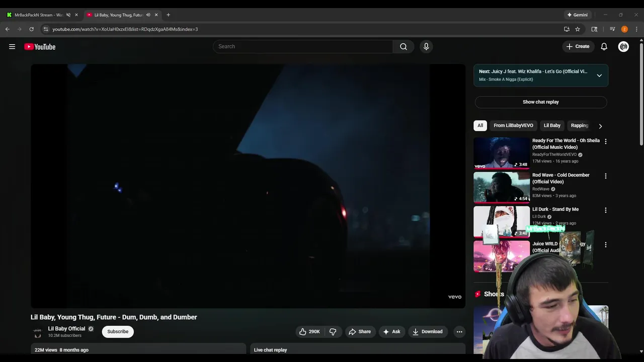Show more filter chips arrow

(x=600, y=126)
